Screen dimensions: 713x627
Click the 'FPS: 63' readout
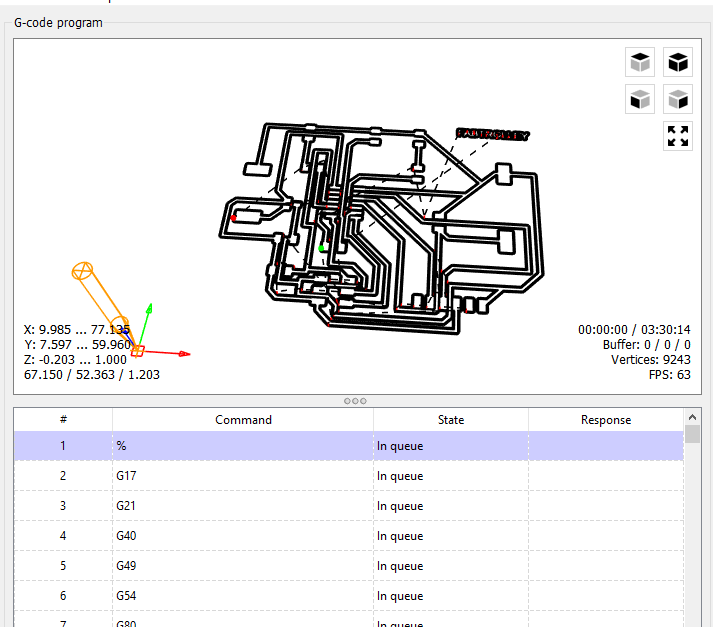coord(669,375)
